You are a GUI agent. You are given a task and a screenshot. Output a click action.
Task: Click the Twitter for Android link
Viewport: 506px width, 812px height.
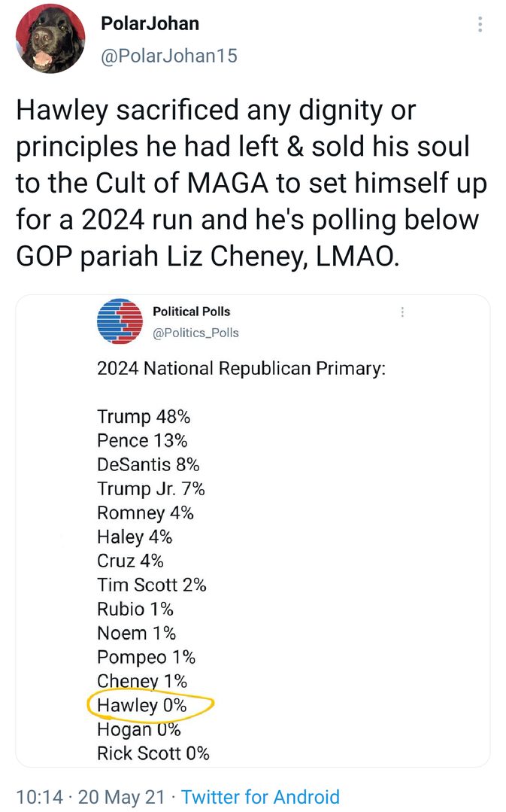tap(260, 796)
